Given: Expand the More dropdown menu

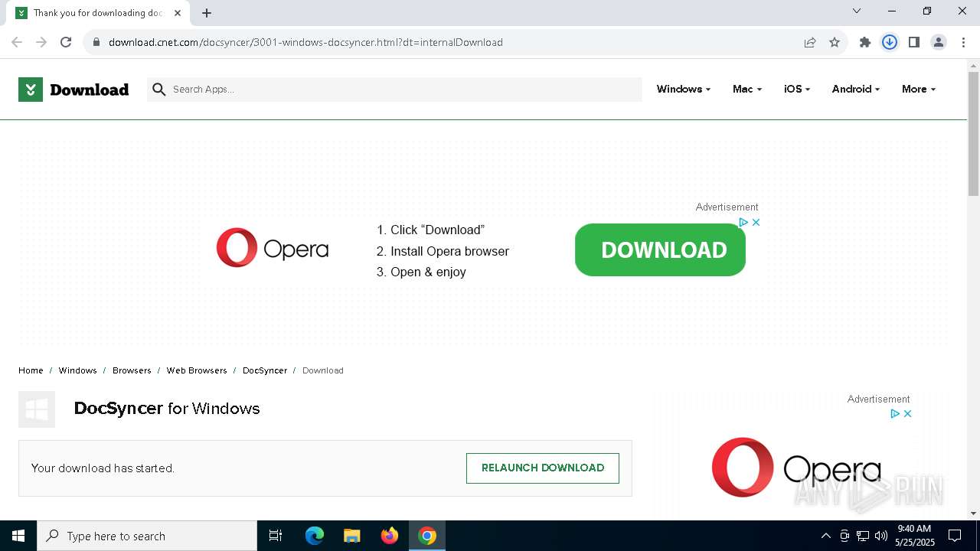Looking at the screenshot, I should 919,90.
